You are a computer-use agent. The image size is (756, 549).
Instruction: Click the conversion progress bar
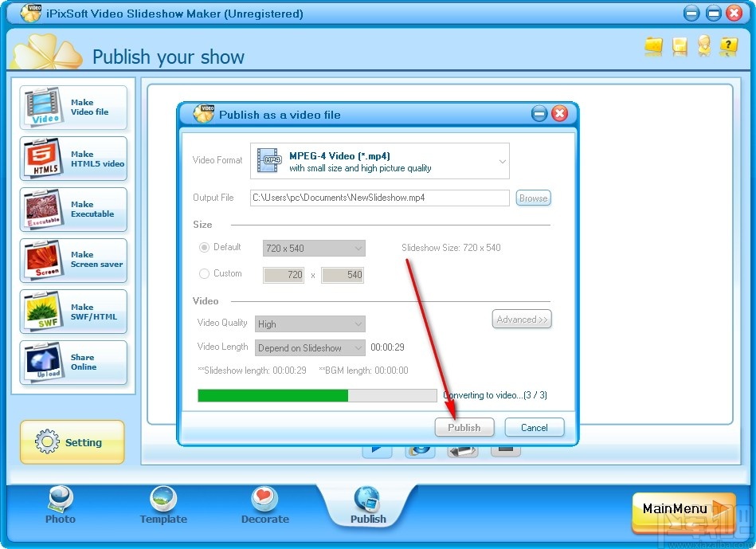pyautogui.click(x=315, y=395)
